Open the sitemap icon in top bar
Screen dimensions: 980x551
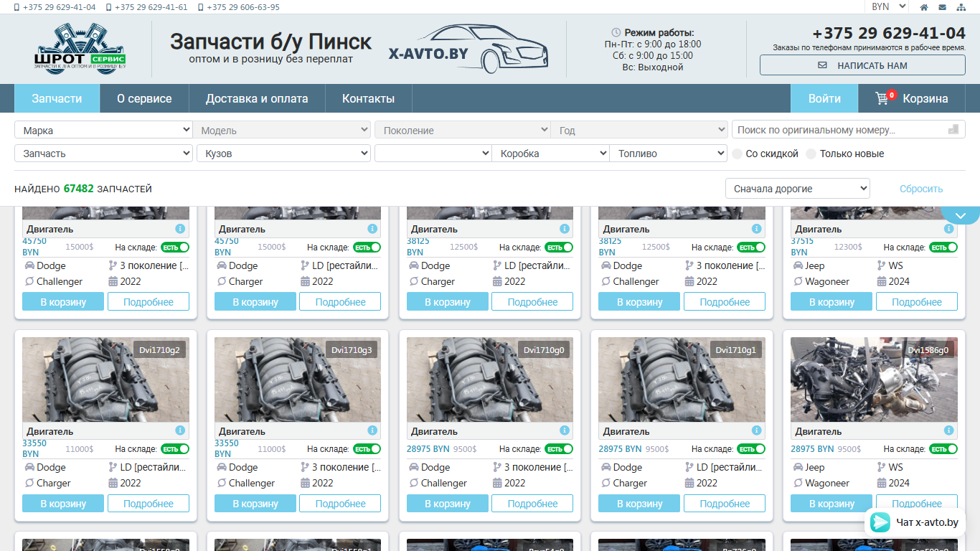pos(961,7)
